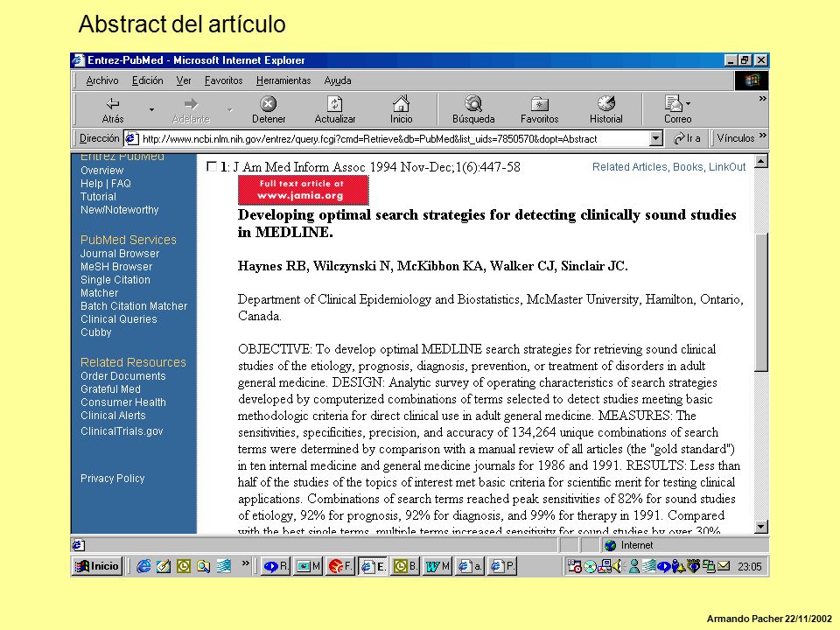Open the Privacy Policy link
Screen dimensions: 840x630
(113, 479)
